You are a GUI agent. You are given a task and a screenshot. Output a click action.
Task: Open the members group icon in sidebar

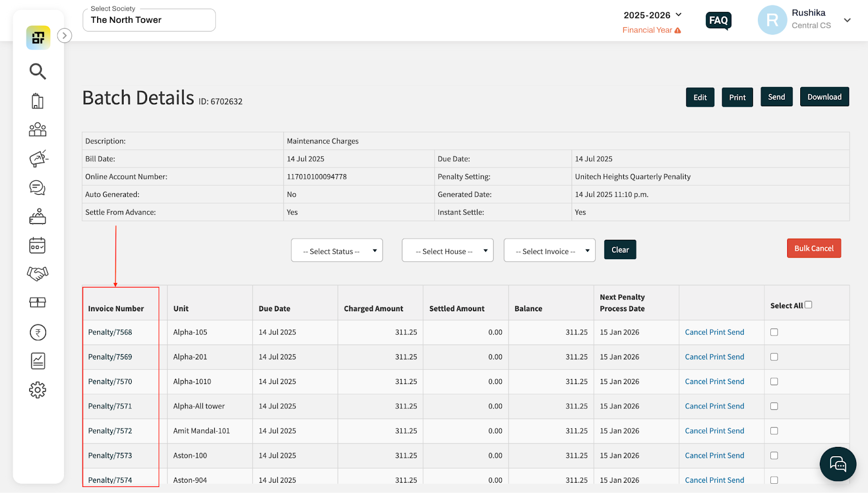click(37, 129)
